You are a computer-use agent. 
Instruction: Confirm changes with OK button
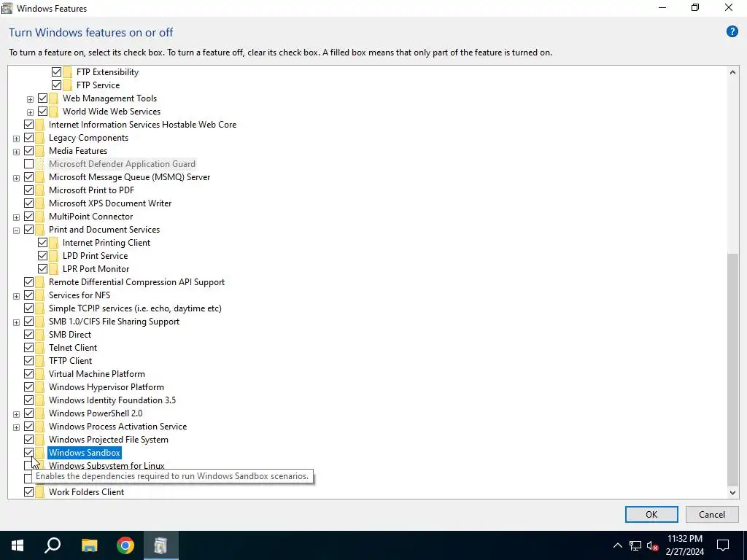pyautogui.click(x=651, y=514)
